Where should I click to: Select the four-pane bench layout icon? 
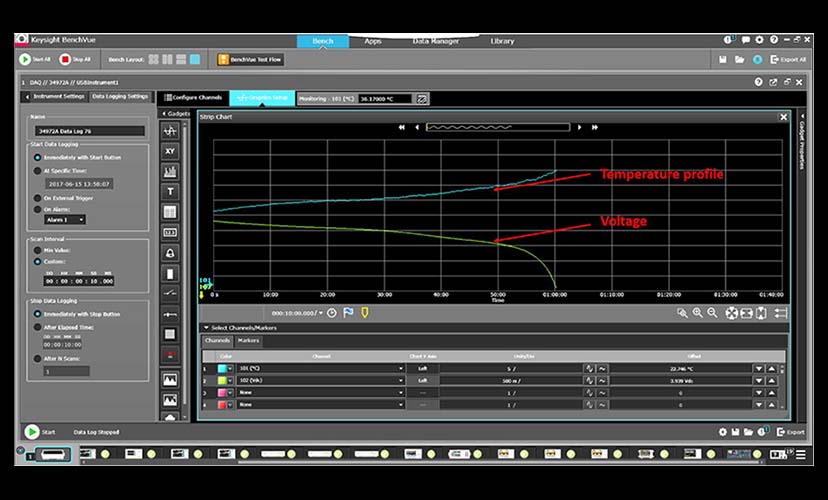[154, 60]
